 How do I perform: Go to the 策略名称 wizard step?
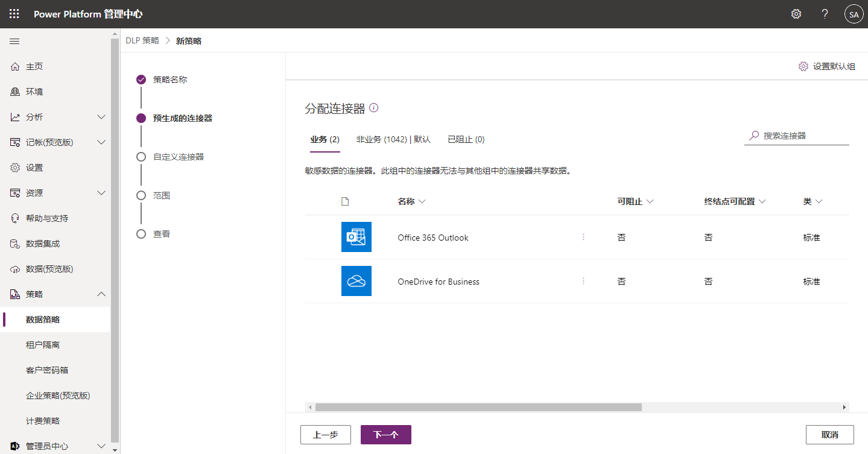[169, 80]
